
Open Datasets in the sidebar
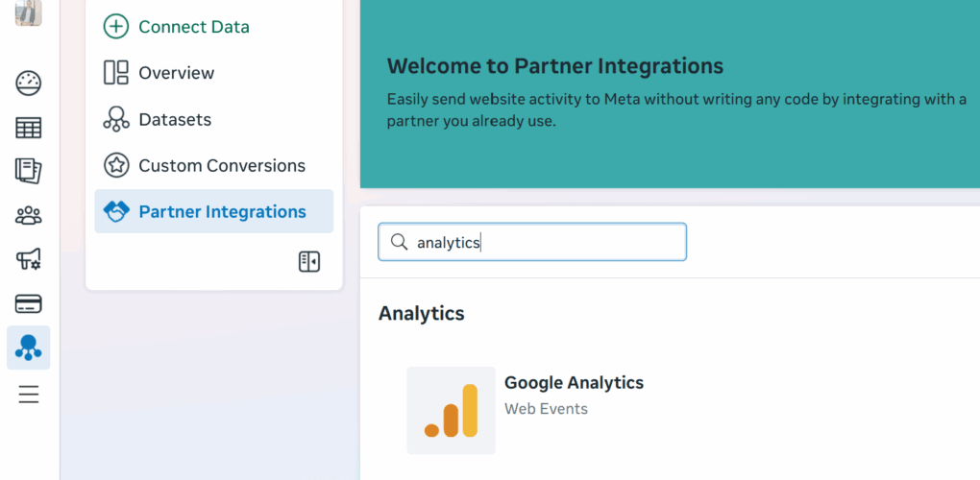[174, 119]
